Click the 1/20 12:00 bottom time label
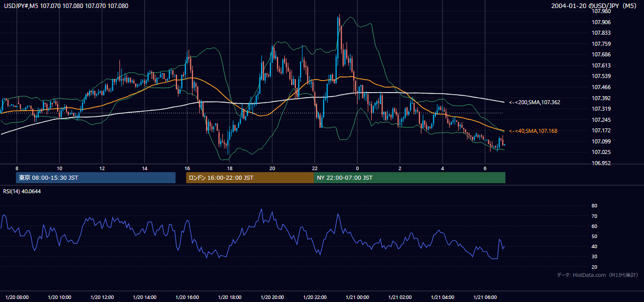This screenshot has width=644, height=302. [x=102, y=297]
